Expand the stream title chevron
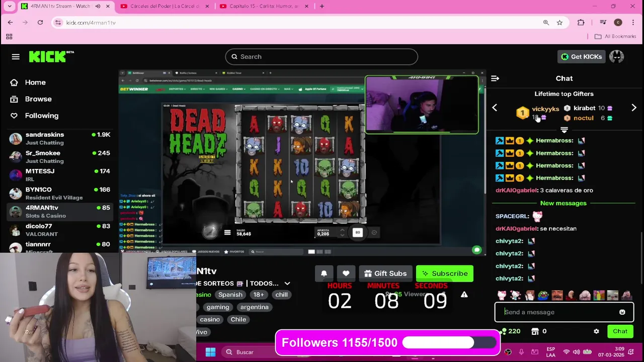The height and width of the screenshot is (362, 644). tap(287, 284)
